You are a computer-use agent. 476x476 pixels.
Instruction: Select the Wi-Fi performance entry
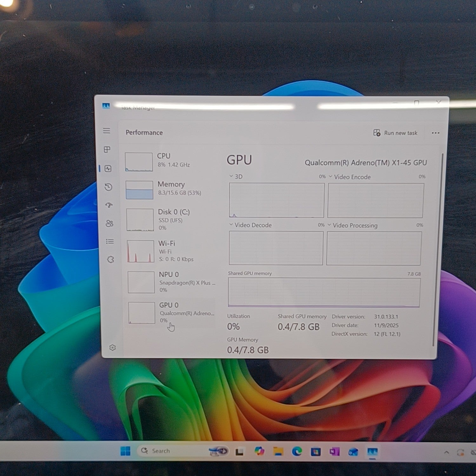click(171, 251)
